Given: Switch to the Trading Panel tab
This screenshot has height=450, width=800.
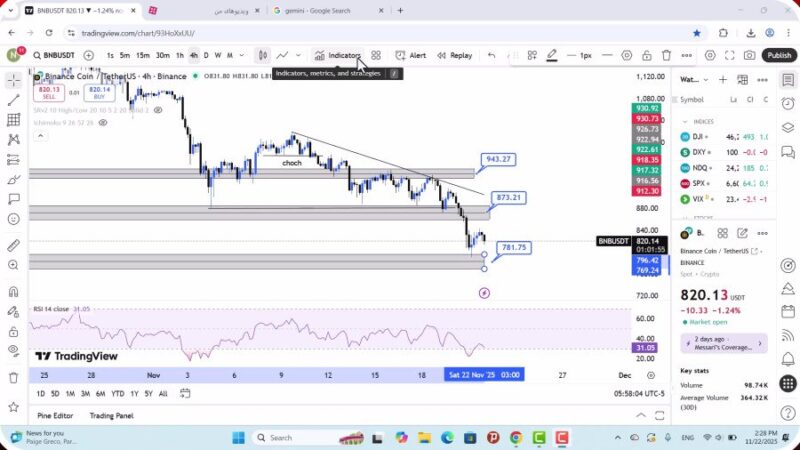Looking at the screenshot, I should coord(111,415).
